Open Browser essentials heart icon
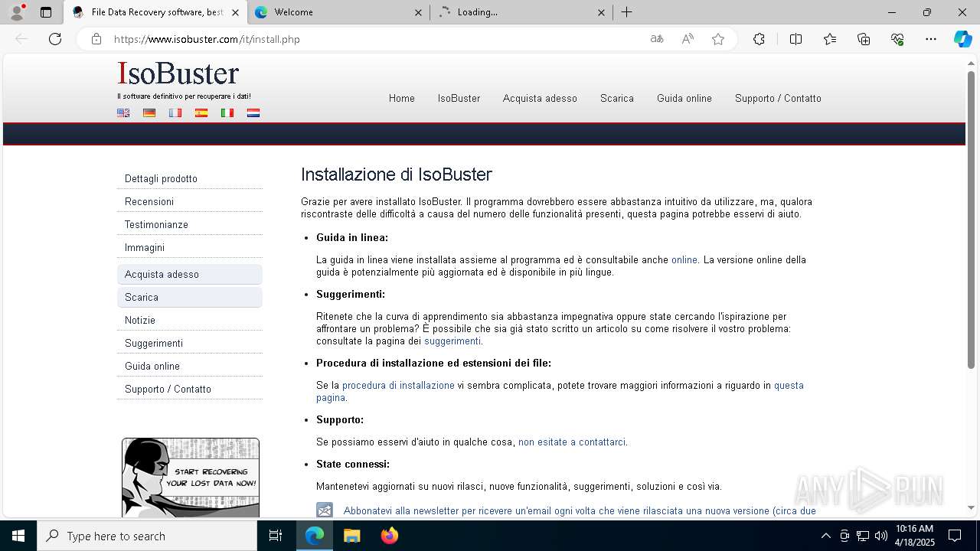Screen dimensions: 980x551 (x=897, y=39)
